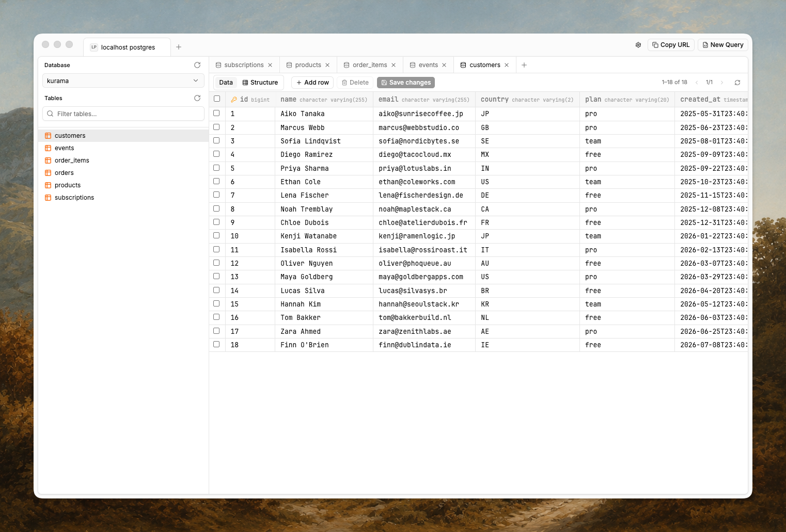786x532 pixels.
Task: Select the name cell Kenji Watanabe
Action: coord(324,236)
